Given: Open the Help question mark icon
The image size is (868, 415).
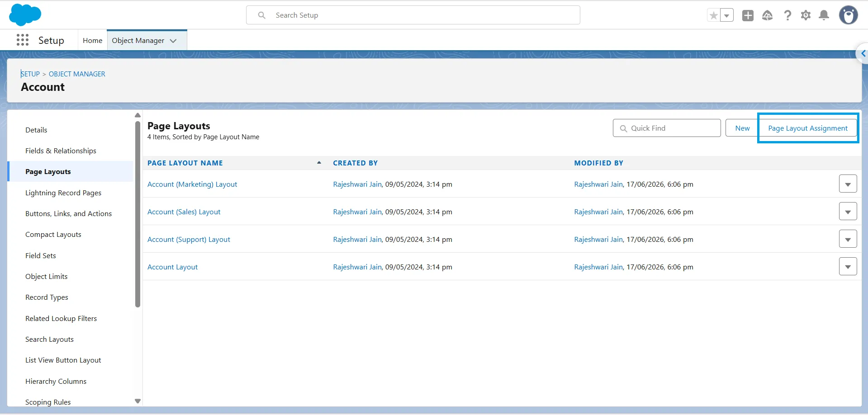Looking at the screenshot, I should (x=787, y=15).
